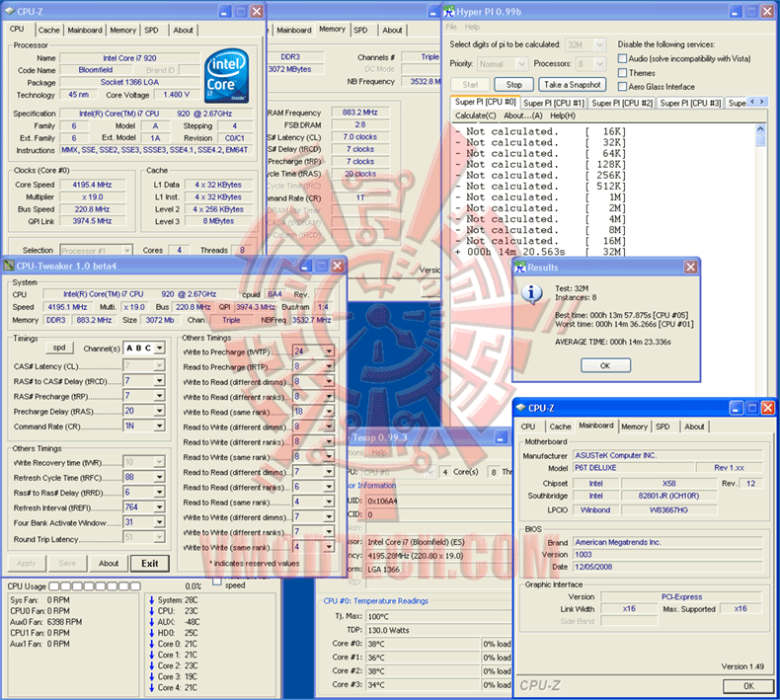Click the Core Speed 4195.4 MHz field
The width and height of the screenshot is (780, 700).
92,185
